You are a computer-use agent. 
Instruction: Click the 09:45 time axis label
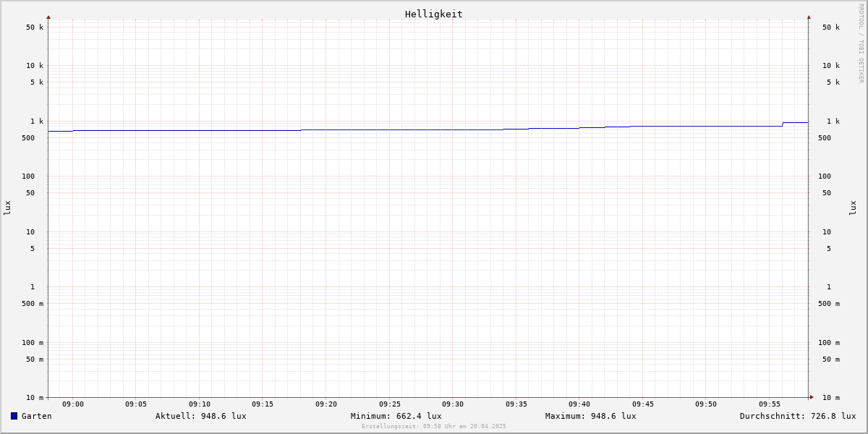[x=643, y=404]
